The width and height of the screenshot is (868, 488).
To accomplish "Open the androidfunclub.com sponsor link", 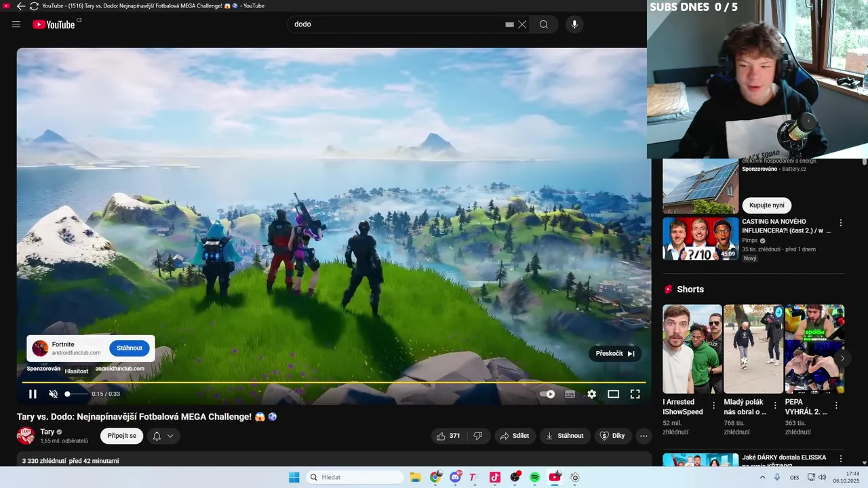I will pyautogui.click(x=120, y=369).
